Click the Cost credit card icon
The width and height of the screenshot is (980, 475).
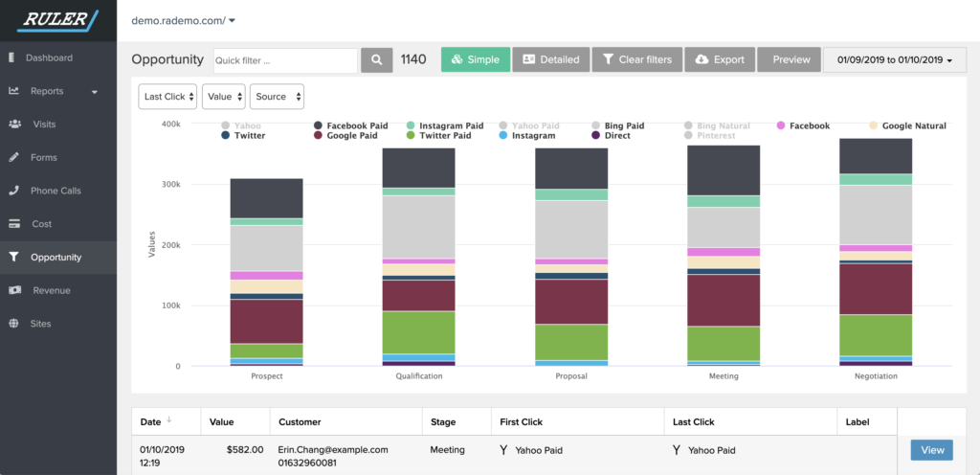coord(13,224)
